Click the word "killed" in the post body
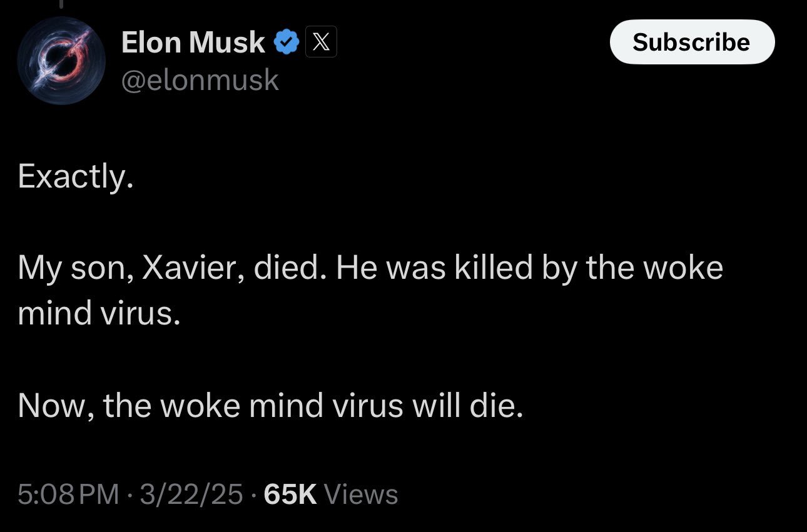Viewport: 807px width, 532px height. pos(492,268)
